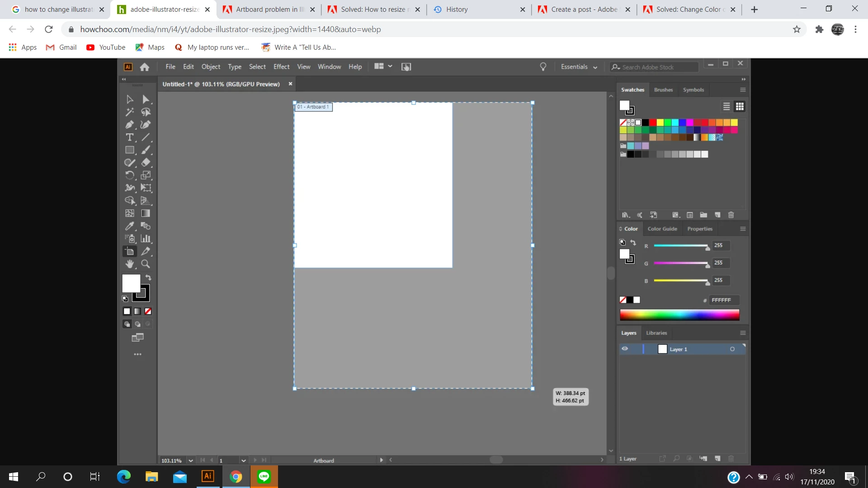Click the Magic Wand tool
Screen dimensions: 868x488
129,112
